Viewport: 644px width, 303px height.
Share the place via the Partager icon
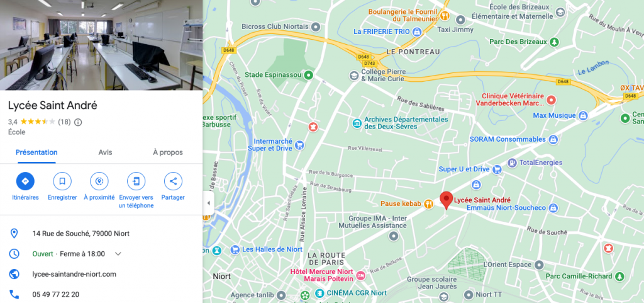click(x=173, y=181)
